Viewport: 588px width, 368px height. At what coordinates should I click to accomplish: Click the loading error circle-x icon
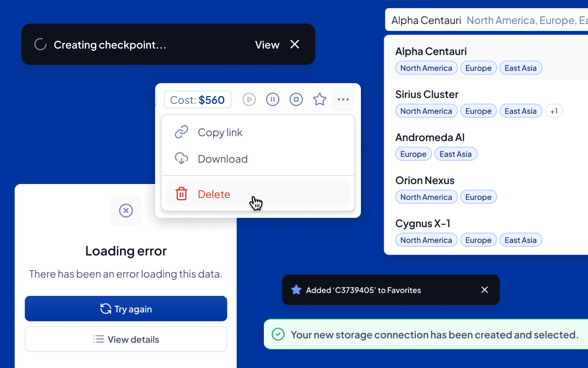pos(126,210)
